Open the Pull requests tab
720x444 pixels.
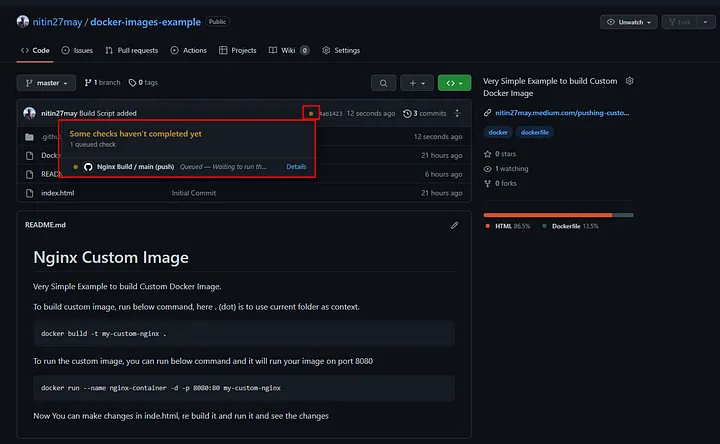pos(131,51)
